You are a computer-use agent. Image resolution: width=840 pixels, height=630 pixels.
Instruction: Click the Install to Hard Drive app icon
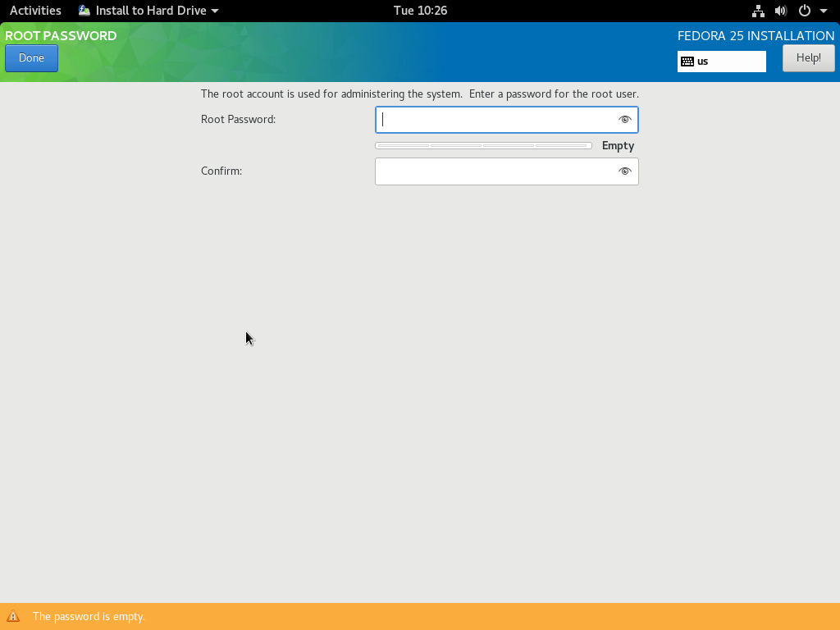pyautogui.click(x=84, y=11)
